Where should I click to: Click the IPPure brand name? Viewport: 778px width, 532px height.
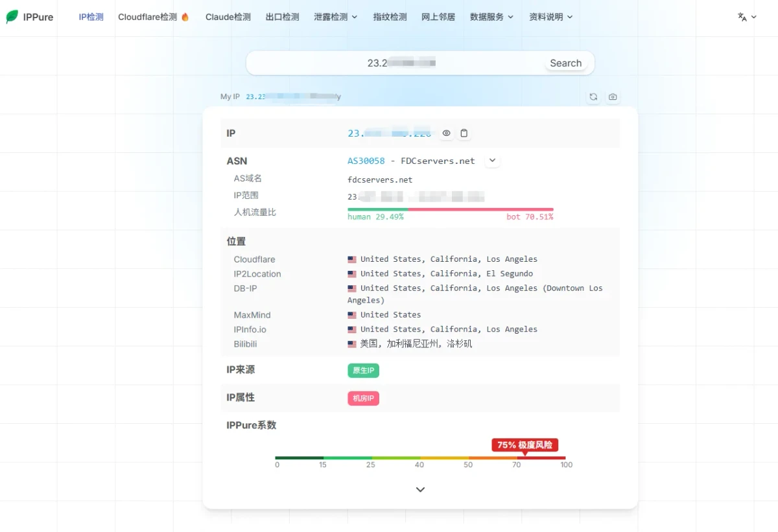38,17
